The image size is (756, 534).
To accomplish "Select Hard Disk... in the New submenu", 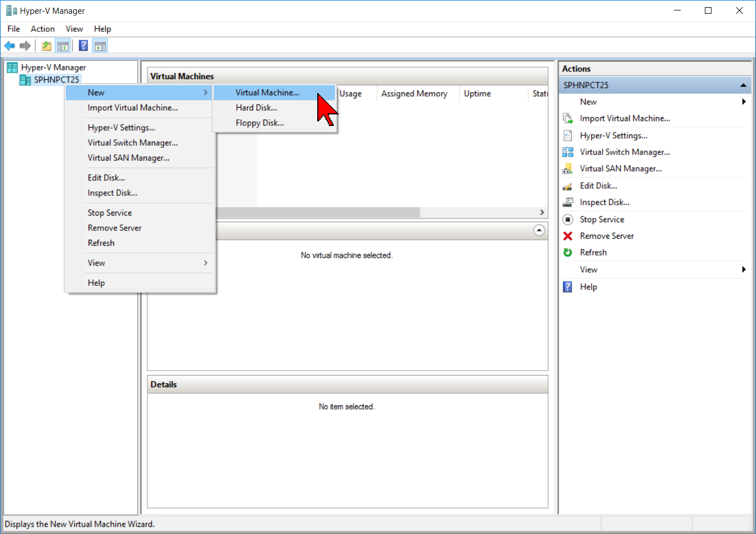I will tap(256, 108).
